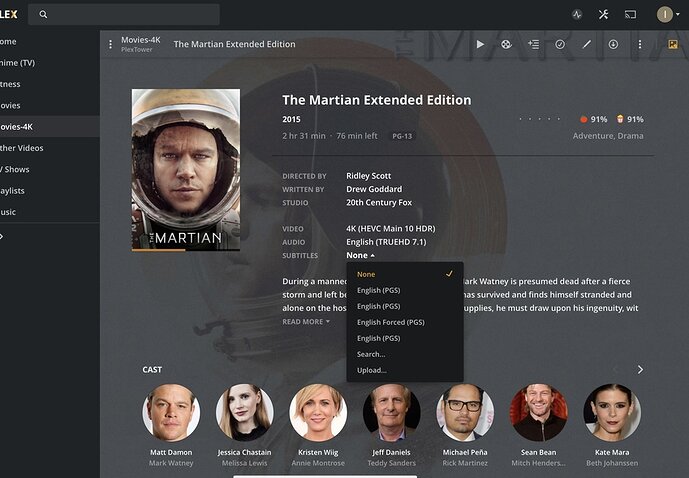Choose None subtitle option
Viewport: 689px width, 478px height.
(405, 274)
